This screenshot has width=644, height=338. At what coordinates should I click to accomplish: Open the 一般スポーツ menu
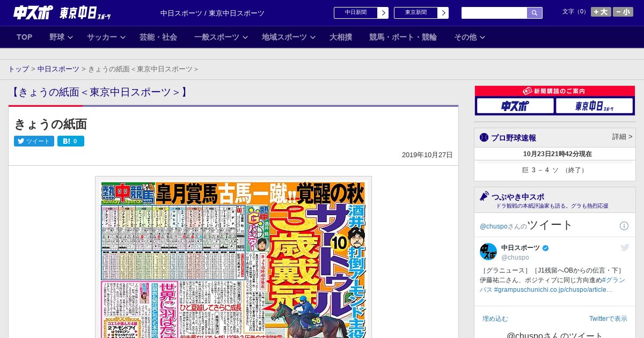pyautogui.click(x=217, y=37)
